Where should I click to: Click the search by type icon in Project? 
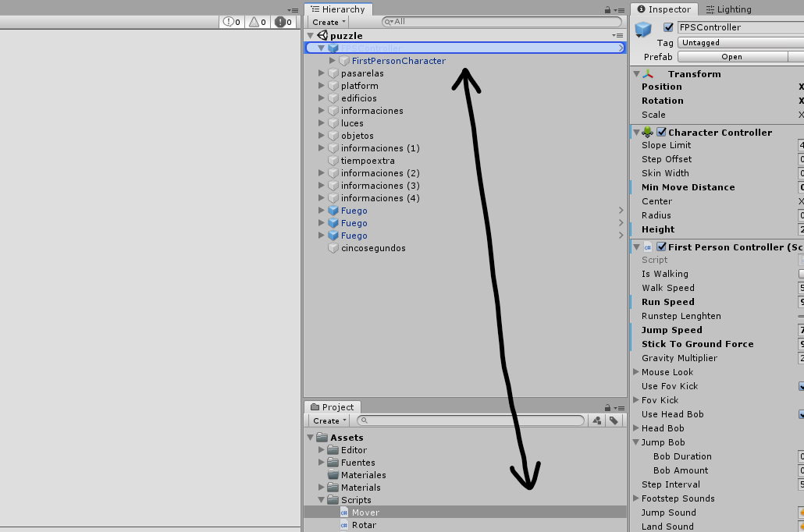597,420
